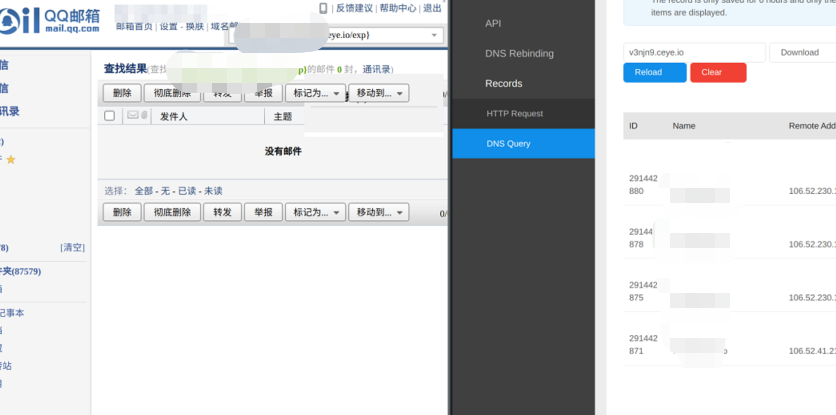
Task: Open the 移动到... dropdown above the 发件人 header
Action: click(x=379, y=93)
